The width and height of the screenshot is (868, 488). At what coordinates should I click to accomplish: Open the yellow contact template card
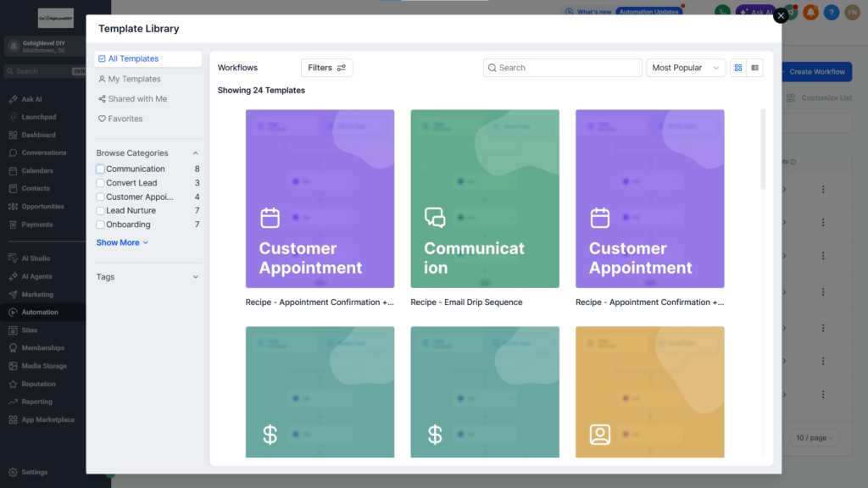point(650,391)
